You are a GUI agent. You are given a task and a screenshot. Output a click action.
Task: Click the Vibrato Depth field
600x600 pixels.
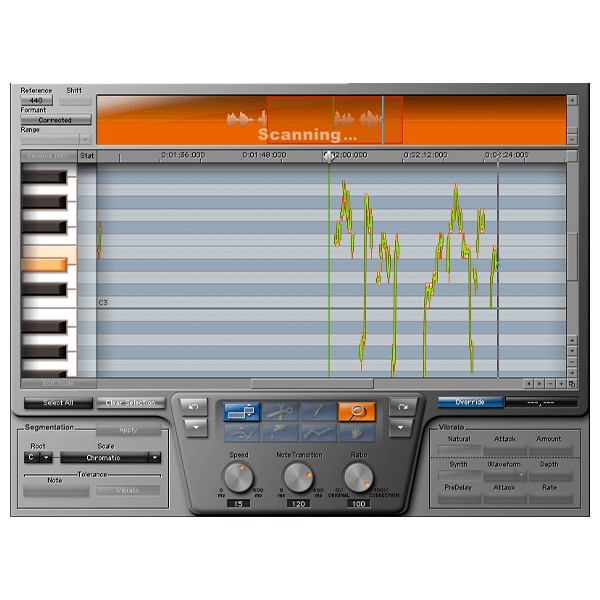tap(551, 475)
